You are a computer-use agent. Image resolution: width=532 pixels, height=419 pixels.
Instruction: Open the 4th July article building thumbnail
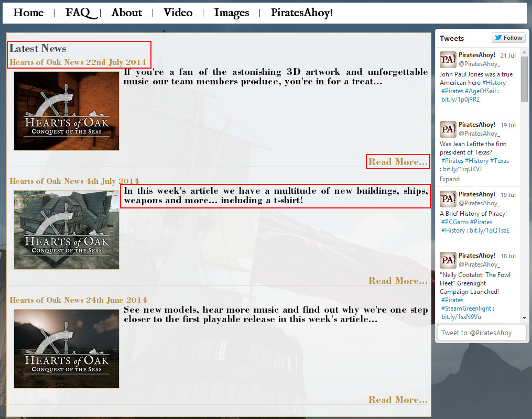point(67,230)
